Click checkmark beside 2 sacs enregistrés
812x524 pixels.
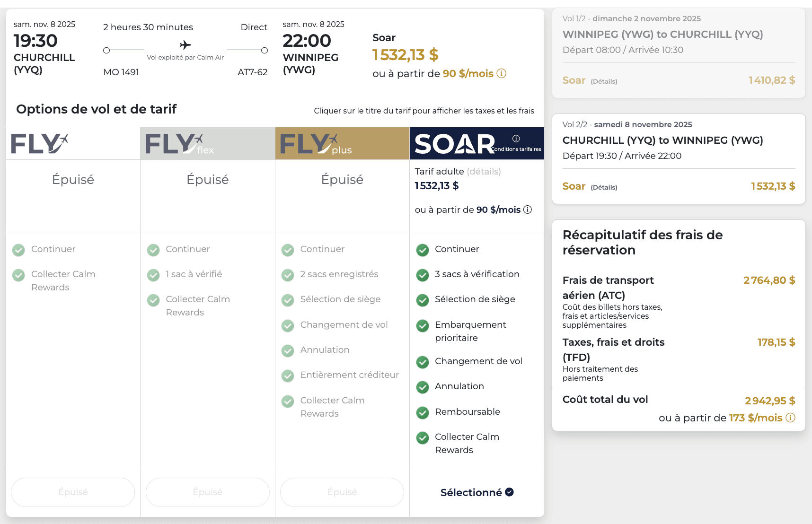(288, 275)
